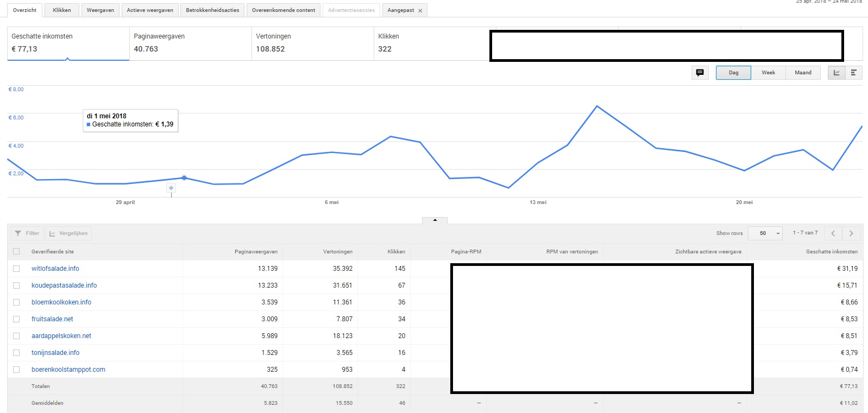
Task: Open the boerenkoolstamppot.com site link
Action: (68, 370)
